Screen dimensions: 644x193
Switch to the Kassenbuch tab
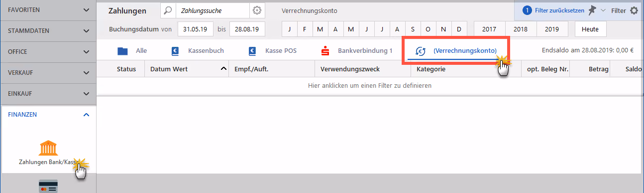click(x=197, y=50)
